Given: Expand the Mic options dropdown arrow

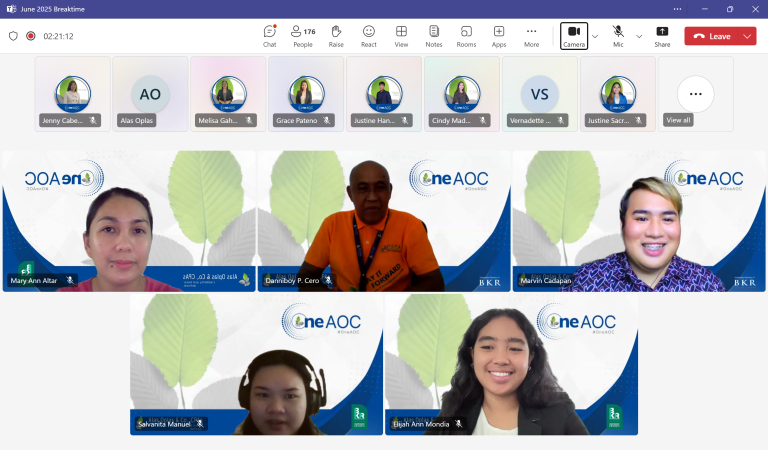Looking at the screenshot, I should (x=639, y=36).
